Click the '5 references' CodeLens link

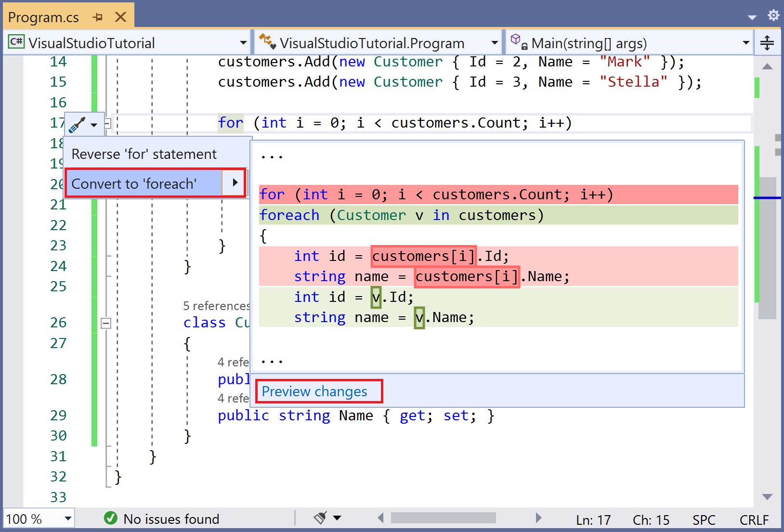pos(216,306)
